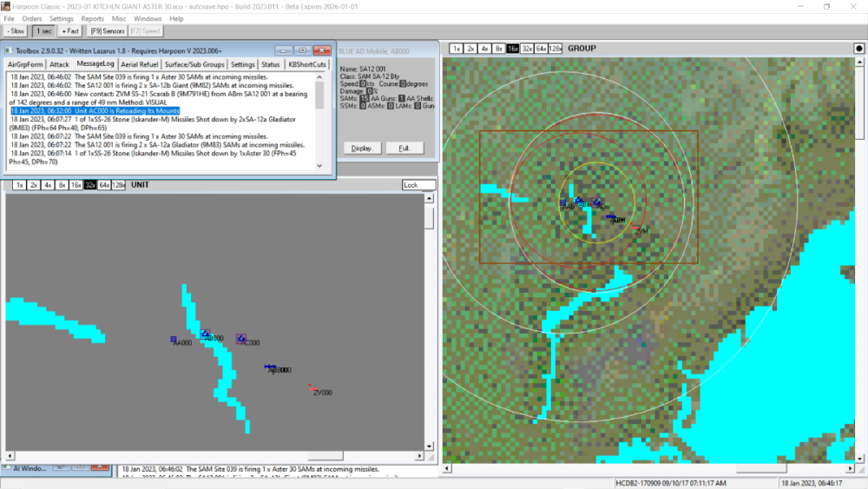Set Unit window zoom to 8x
The image size is (868, 489).
(62, 185)
